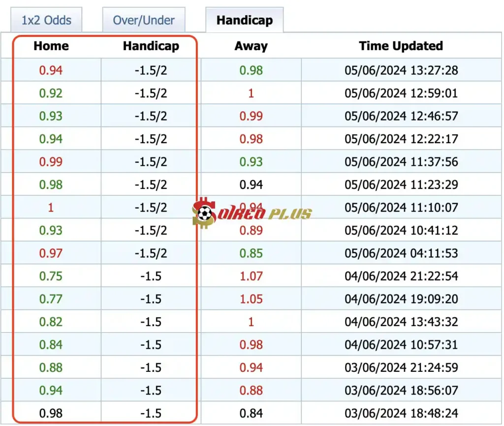This screenshot has height=426, width=504.
Task: Select the 05/06/2024 10:41:12 timestamp
Action: click(401, 231)
